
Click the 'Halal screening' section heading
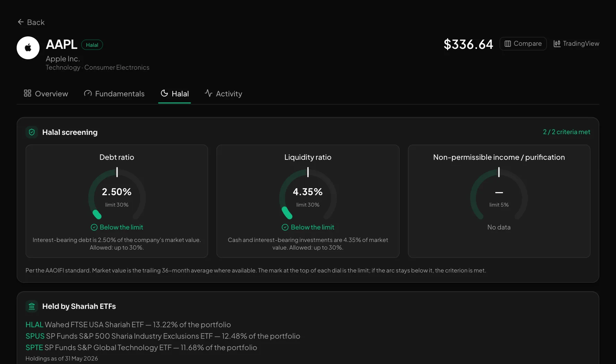[x=70, y=132]
